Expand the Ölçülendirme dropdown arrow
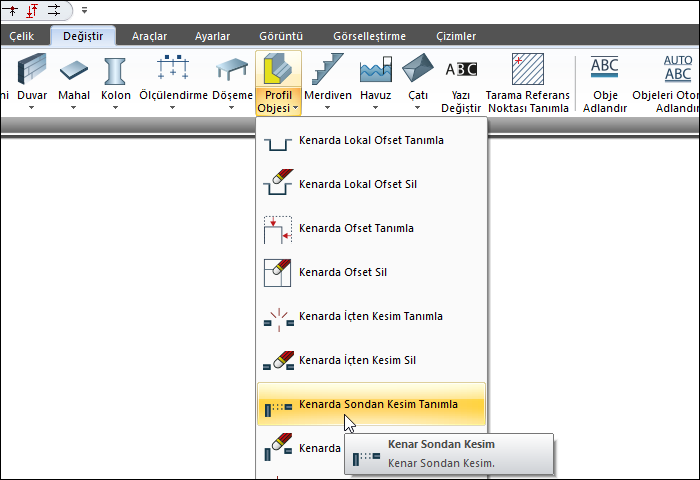This screenshot has width=700, height=480. [x=173, y=108]
